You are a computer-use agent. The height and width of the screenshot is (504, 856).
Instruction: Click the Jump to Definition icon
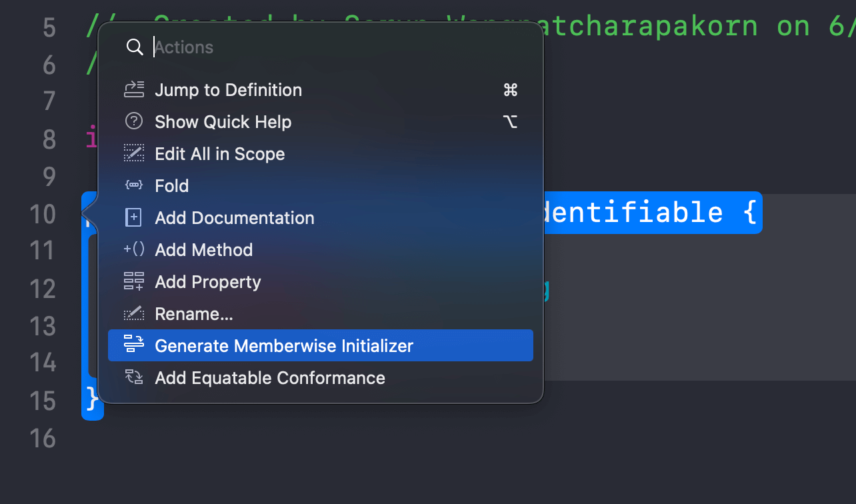click(134, 90)
